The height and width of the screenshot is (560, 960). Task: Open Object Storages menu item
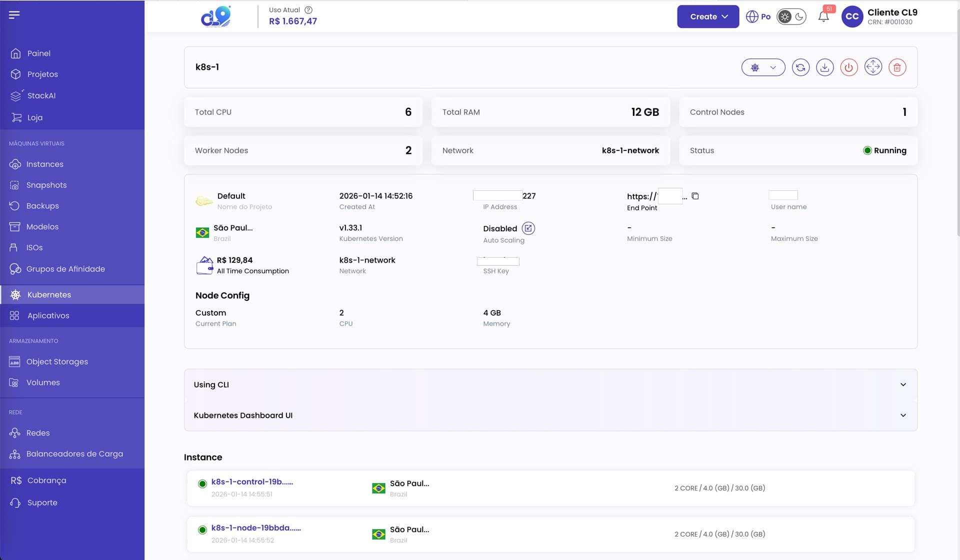click(56, 362)
